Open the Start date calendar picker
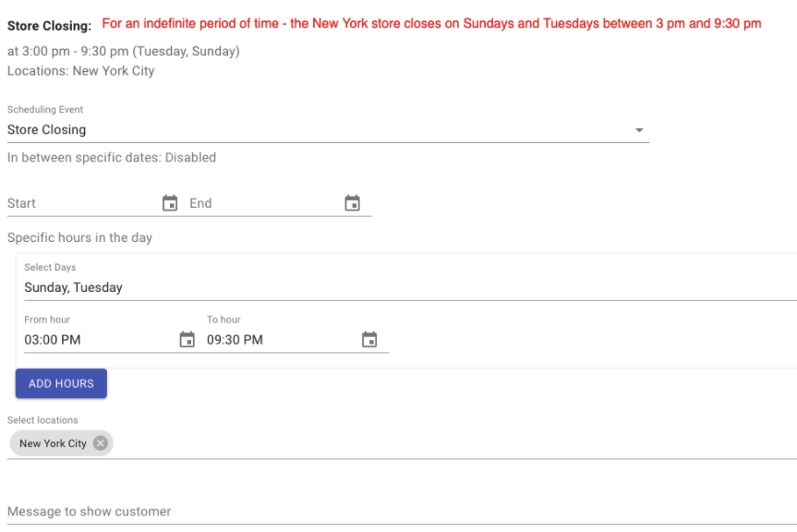The image size is (797, 532). click(170, 203)
